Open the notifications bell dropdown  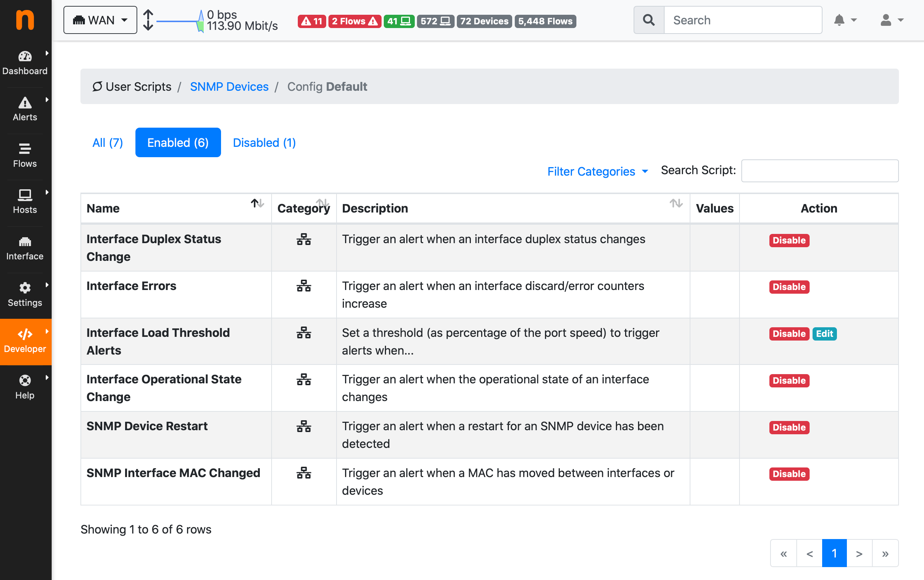point(845,20)
